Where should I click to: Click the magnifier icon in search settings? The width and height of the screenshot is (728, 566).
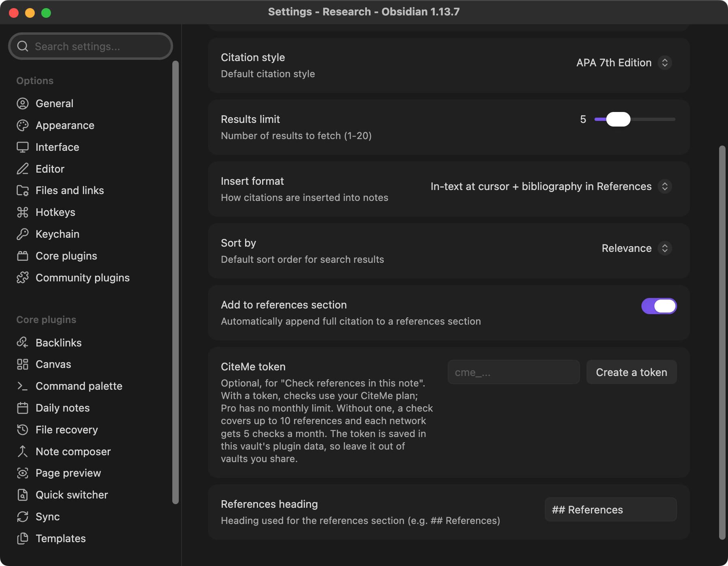click(23, 46)
